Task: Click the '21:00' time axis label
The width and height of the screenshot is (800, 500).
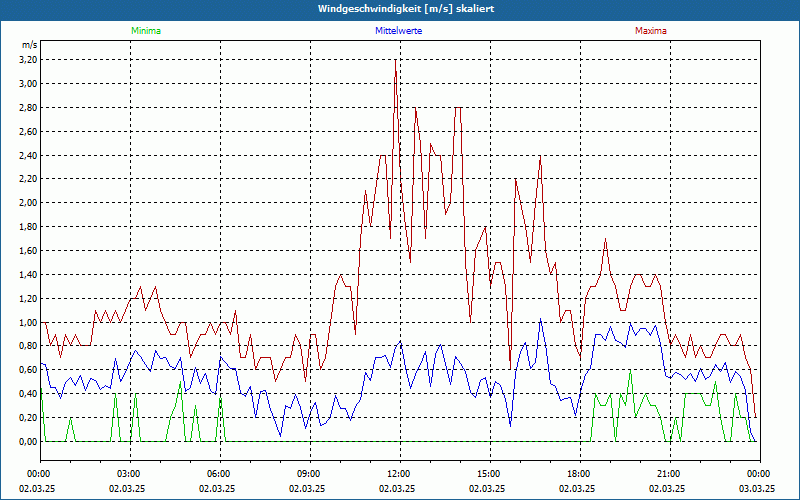Action: (x=670, y=474)
